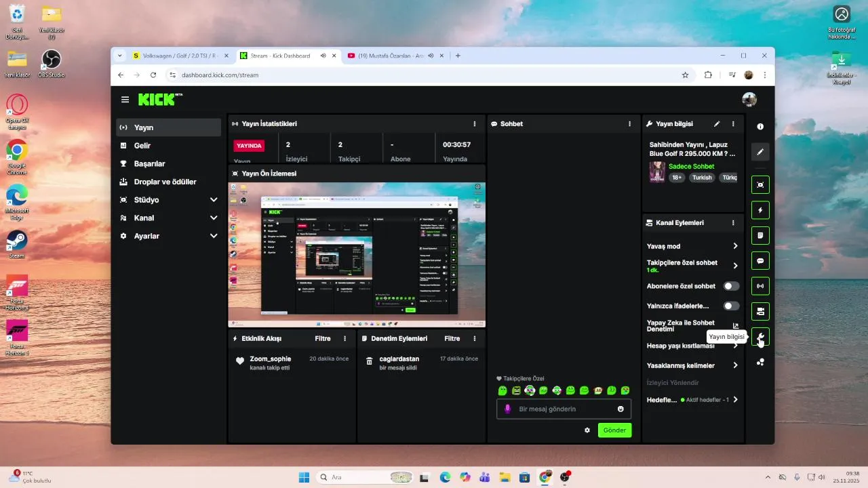The height and width of the screenshot is (488, 868).
Task: Open the Windows Start button on the taskbar
Action: pyautogui.click(x=304, y=477)
